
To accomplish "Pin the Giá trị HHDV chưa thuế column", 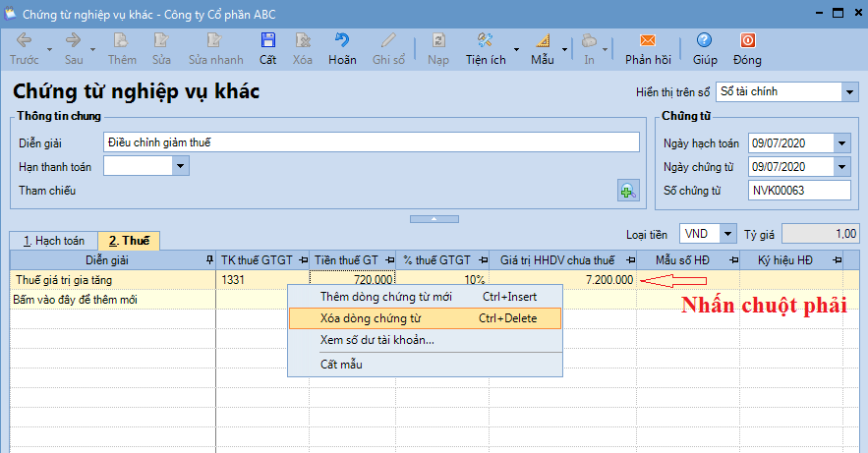I will (630, 260).
